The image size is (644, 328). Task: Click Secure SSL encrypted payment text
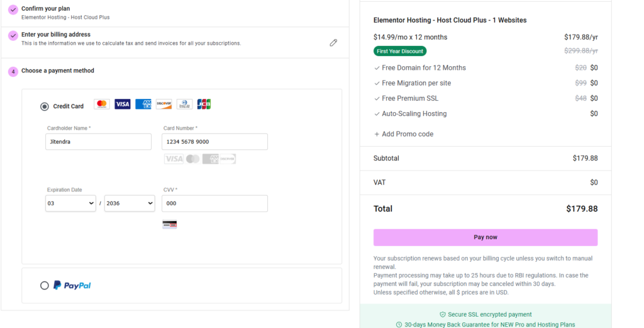click(x=489, y=314)
